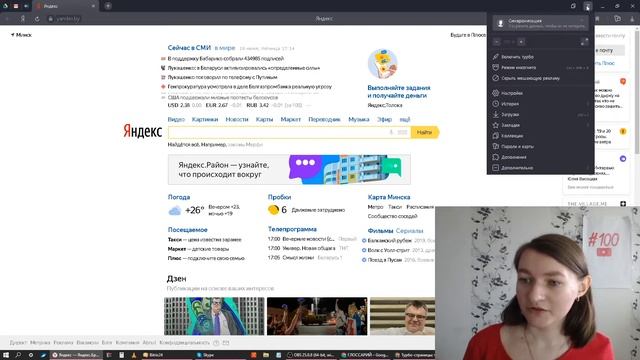Open the Переводчик service link

(324, 119)
